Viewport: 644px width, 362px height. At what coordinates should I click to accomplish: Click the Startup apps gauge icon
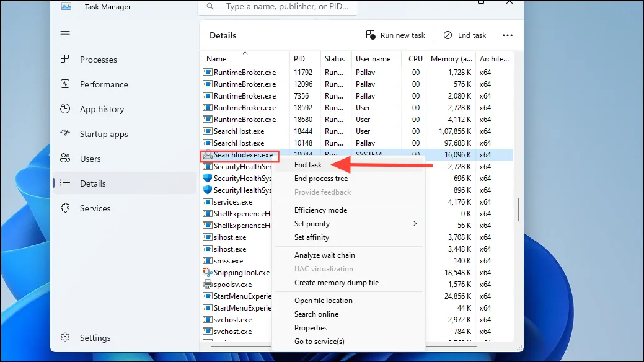click(65, 133)
